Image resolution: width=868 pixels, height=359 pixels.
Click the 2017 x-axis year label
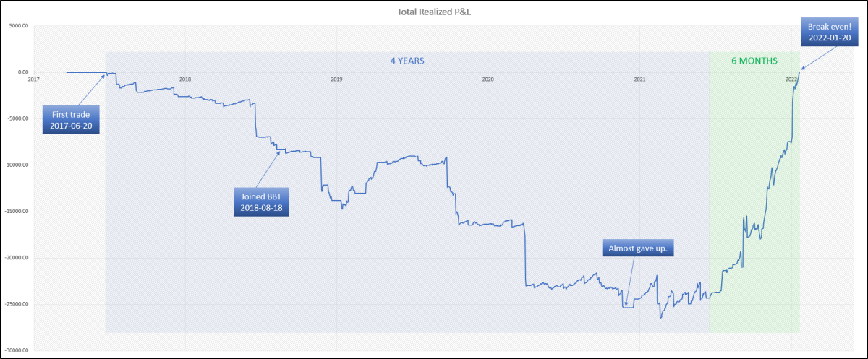click(x=34, y=79)
